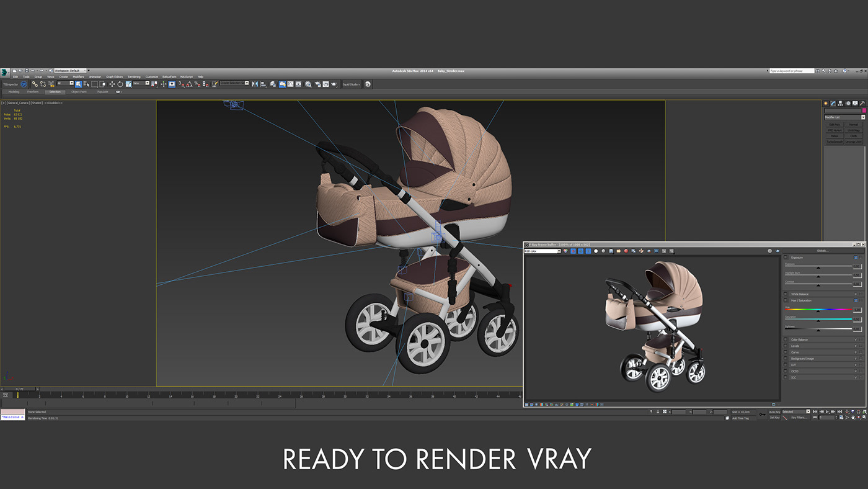Open the Utilities hammer panel
868x489 pixels.
[862, 103]
